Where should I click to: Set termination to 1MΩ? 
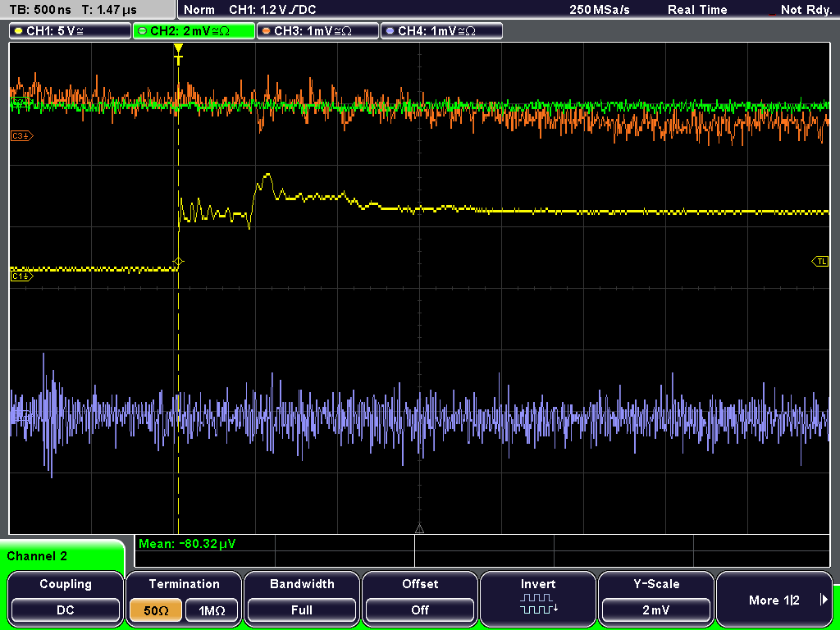tap(212, 610)
